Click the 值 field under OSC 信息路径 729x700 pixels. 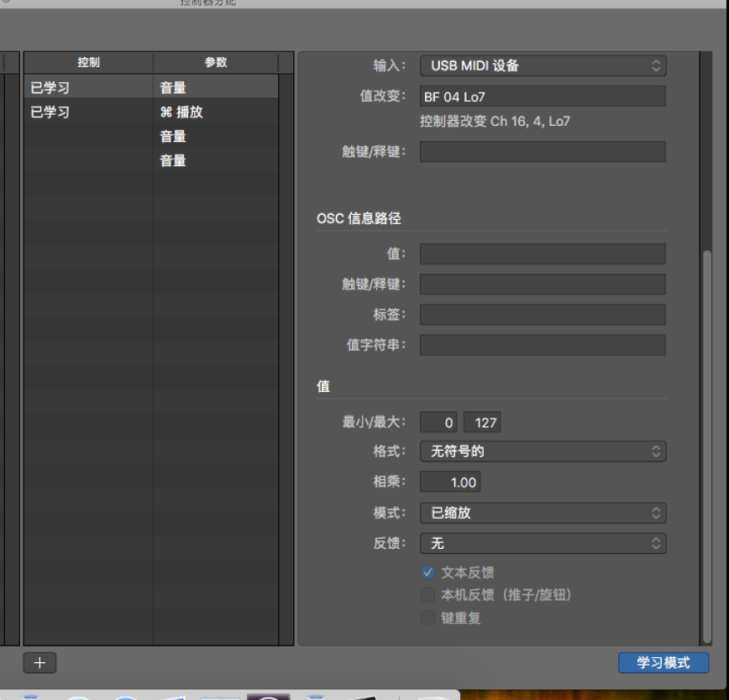point(543,254)
